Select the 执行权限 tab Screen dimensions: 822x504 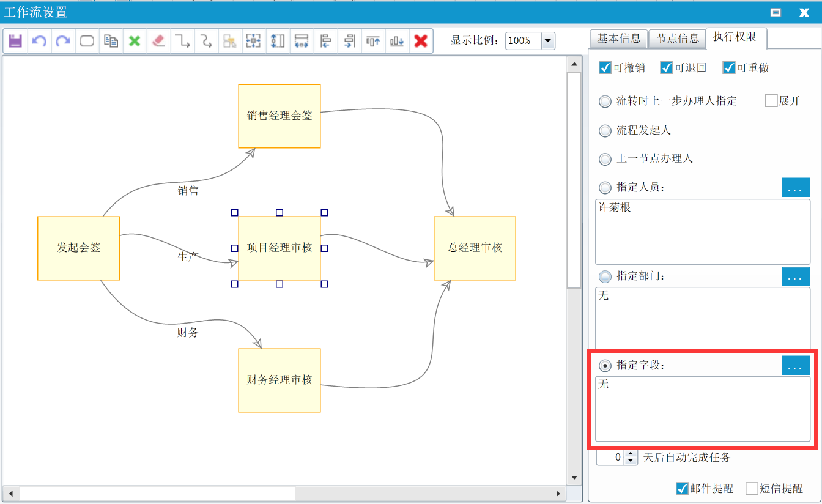pyautogui.click(x=736, y=38)
